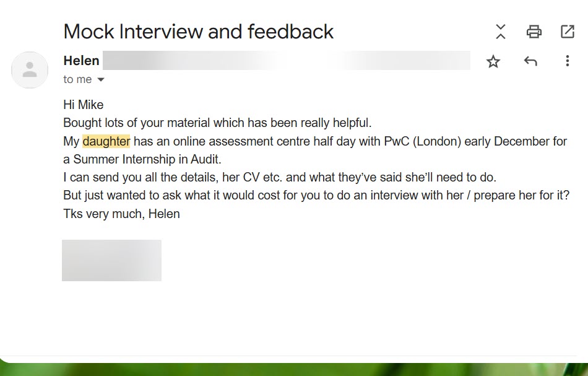Screen dimensions: 588x376
Task: Click the line starting "I can send you all"
Action: (279, 177)
